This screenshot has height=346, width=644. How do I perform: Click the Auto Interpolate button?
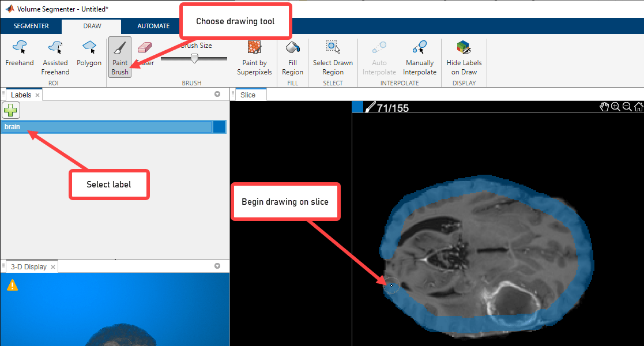pos(379,58)
